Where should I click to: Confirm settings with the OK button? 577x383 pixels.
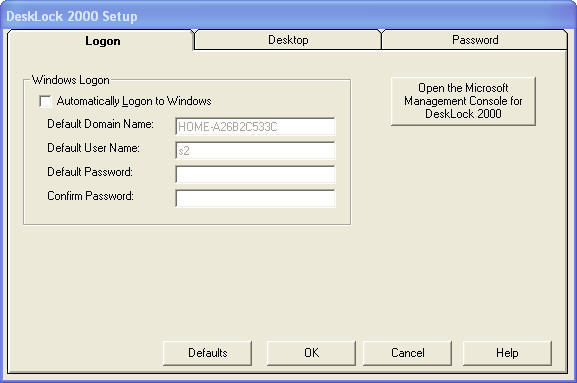(311, 353)
